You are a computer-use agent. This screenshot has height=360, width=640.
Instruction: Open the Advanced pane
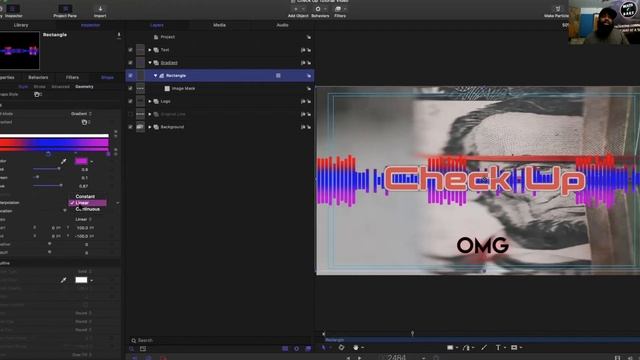[x=60, y=87]
